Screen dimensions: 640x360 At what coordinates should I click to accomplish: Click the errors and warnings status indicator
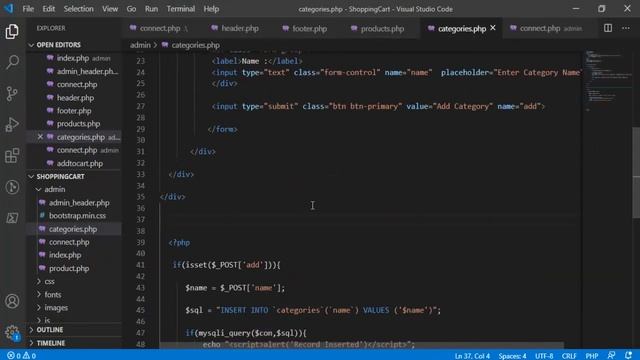coord(21,356)
